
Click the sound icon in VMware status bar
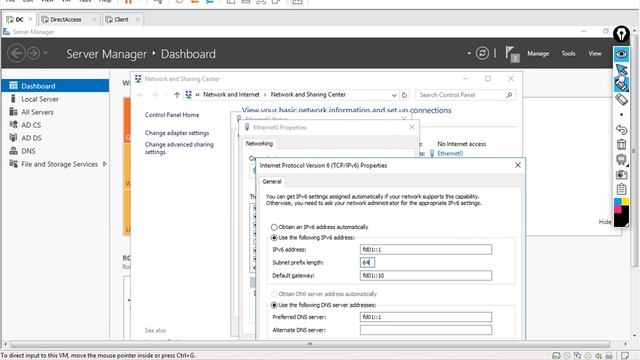(598, 356)
